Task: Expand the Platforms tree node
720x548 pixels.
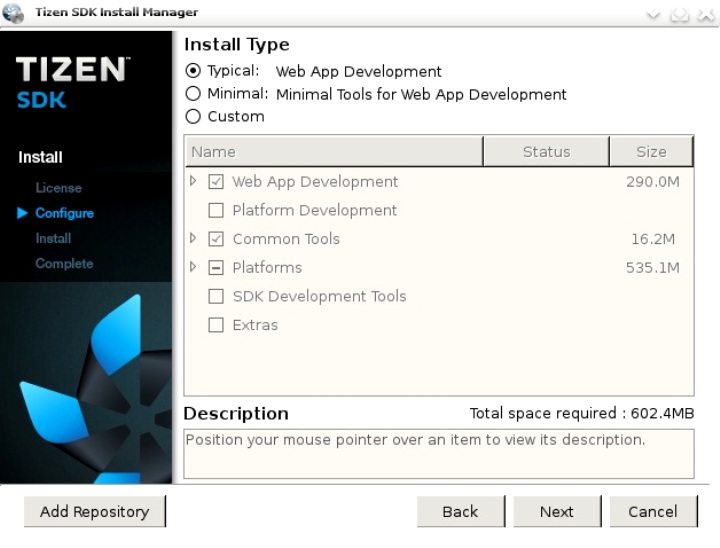Action: tap(193, 267)
